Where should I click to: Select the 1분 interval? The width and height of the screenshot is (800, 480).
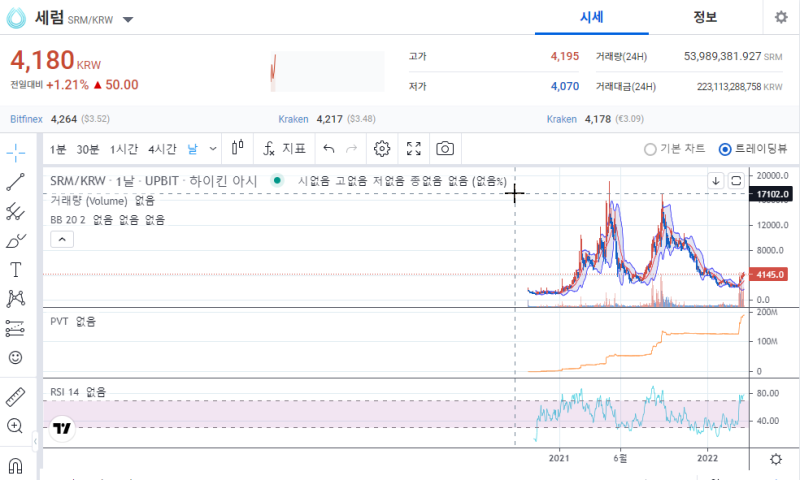pyautogui.click(x=58, y=149)
